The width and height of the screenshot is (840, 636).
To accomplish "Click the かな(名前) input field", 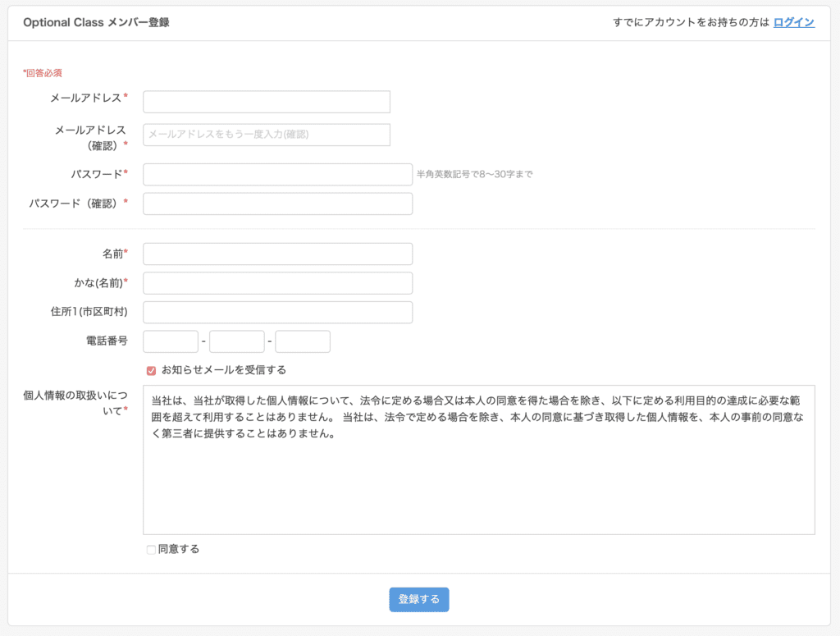I will point(277,283).
